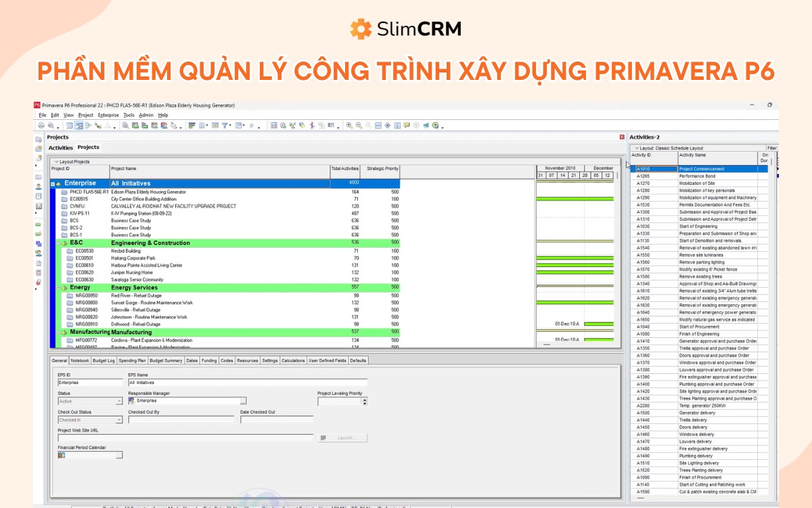This screenshot has width=812, height=508.
Task: Open the Check Out Status dropdown
Action: (119, 420)
